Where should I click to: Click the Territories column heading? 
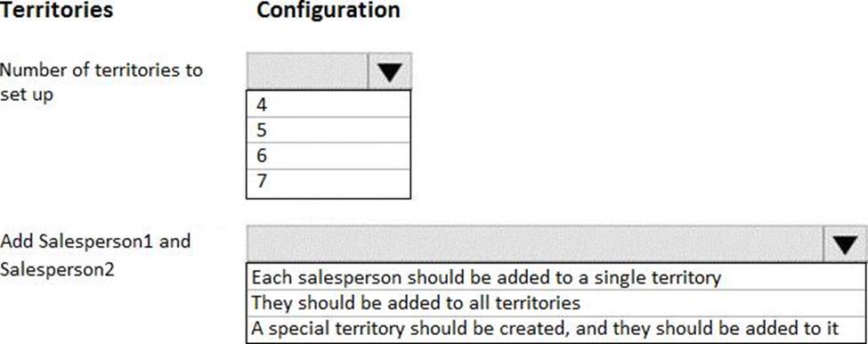[56, 10]
